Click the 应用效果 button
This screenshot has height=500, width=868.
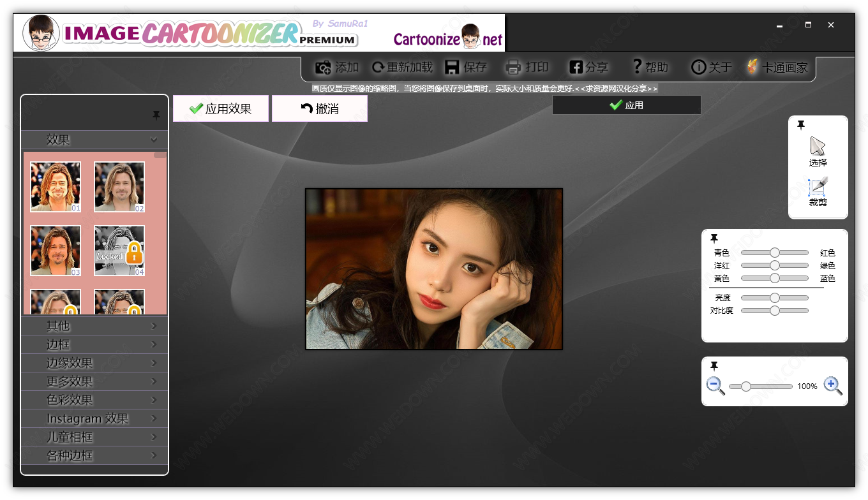pyautogui.click(x=221, y=108)
